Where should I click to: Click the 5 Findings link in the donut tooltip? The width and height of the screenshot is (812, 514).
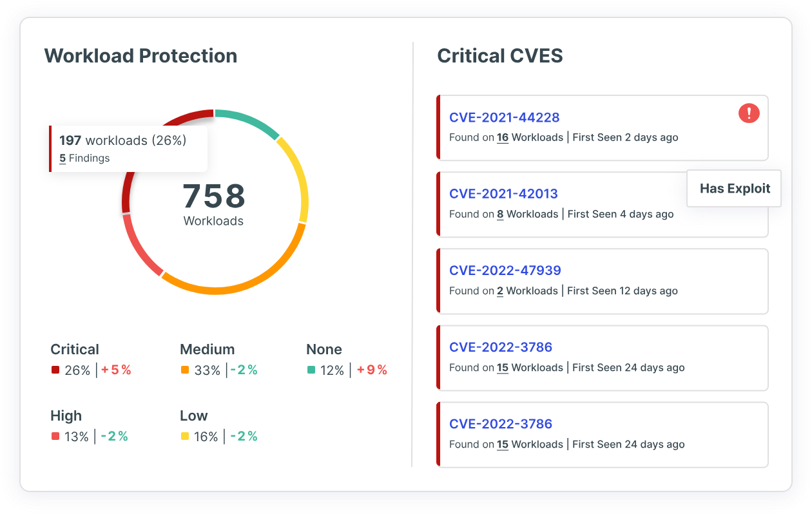coord(84,158)
